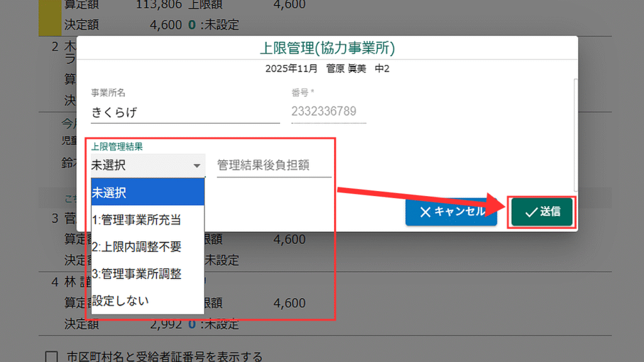
Task: Click the X icon on the キャンセル button
Action: point(425,212)
